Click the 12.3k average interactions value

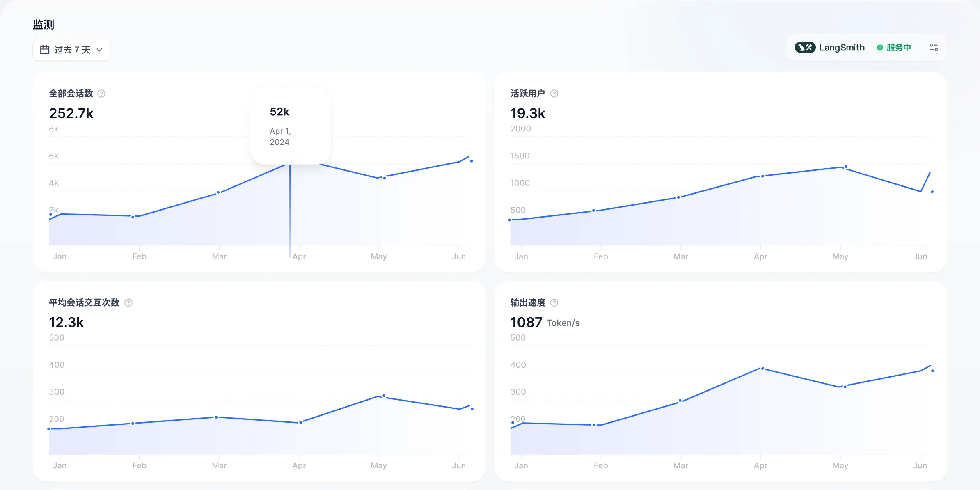(x=66, y=323)
